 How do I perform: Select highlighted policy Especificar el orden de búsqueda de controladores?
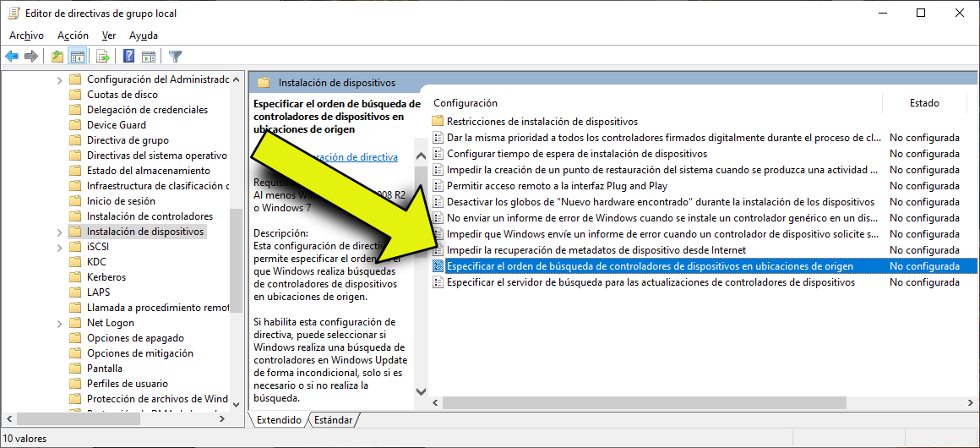click(x=650, y=266)
